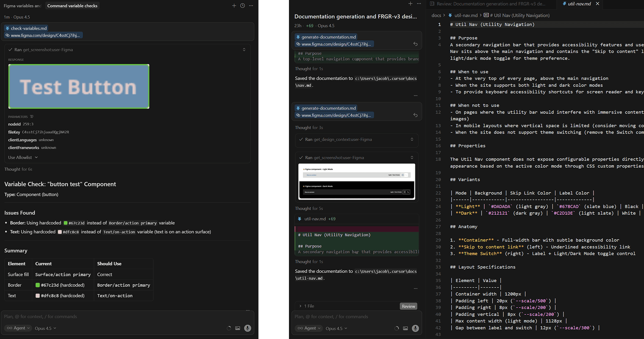
Task: Open the Agent mode dropdown in left panel
Action: click(19, 328)
